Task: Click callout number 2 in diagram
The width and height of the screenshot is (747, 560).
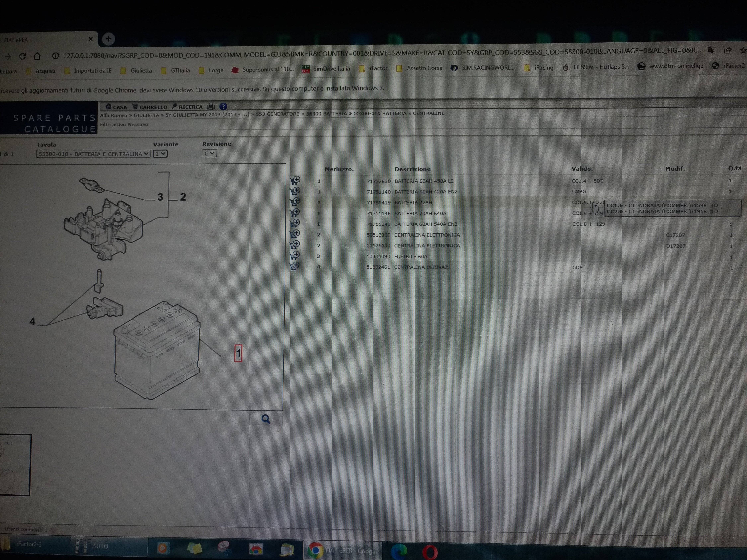Action: click(x=183, y=197)
